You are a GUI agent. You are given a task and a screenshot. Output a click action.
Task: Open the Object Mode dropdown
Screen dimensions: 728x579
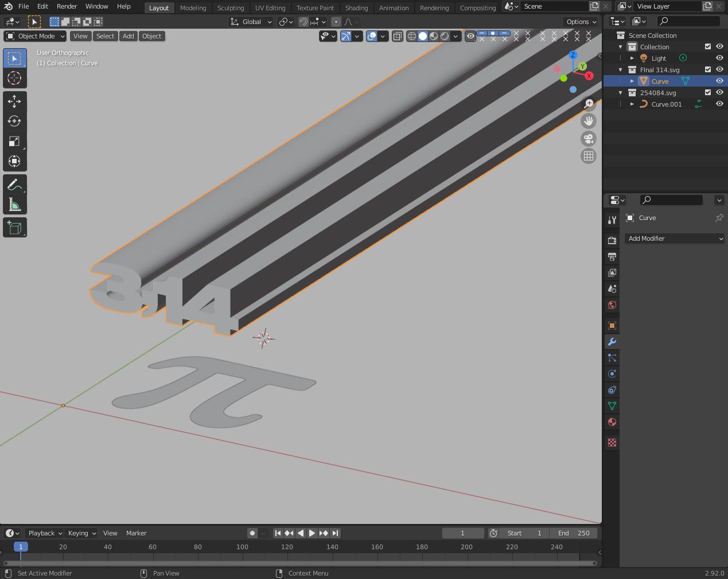pos(35,36)
